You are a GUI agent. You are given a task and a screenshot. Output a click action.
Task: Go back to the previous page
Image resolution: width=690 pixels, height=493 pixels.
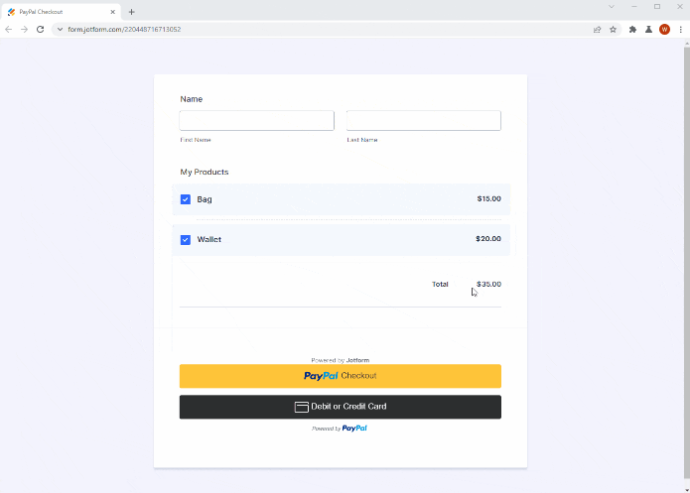(x=8, y=29)
